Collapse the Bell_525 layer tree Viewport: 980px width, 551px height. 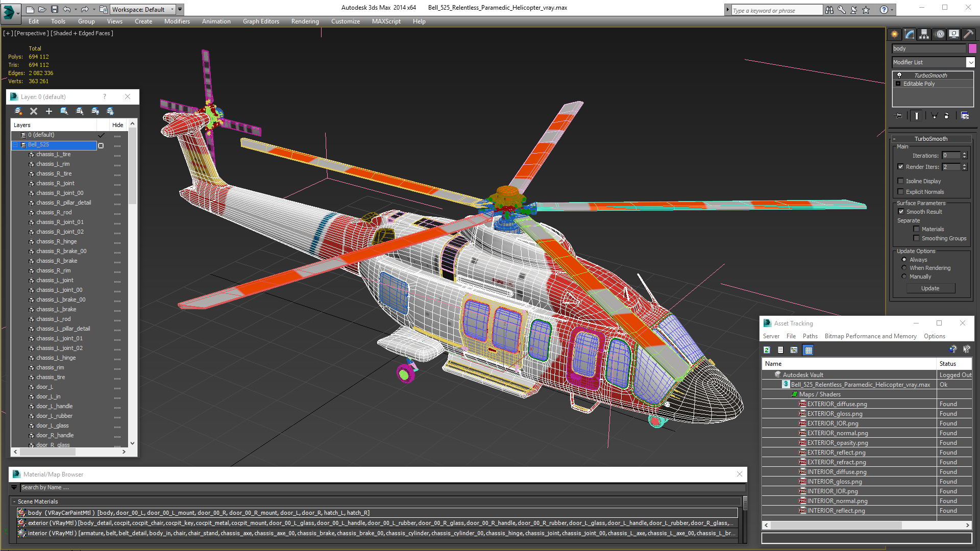[15, 145]
